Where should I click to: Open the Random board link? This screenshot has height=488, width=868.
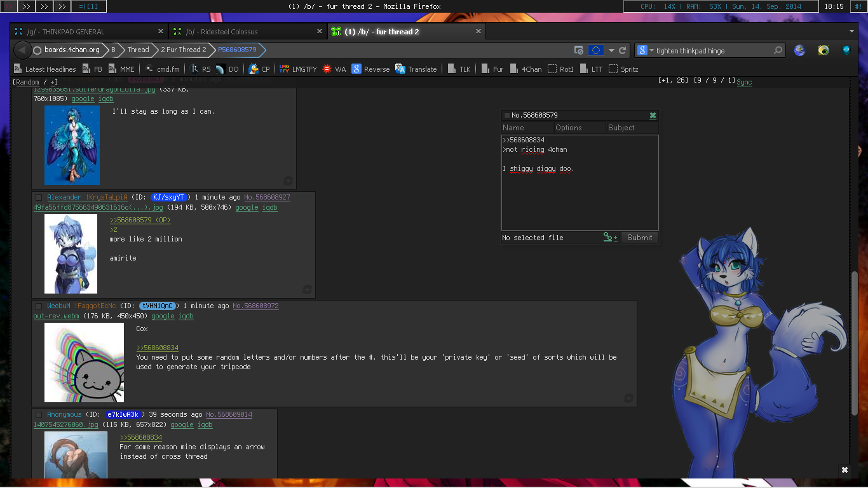pyautogui.click(x=28, y=83)
